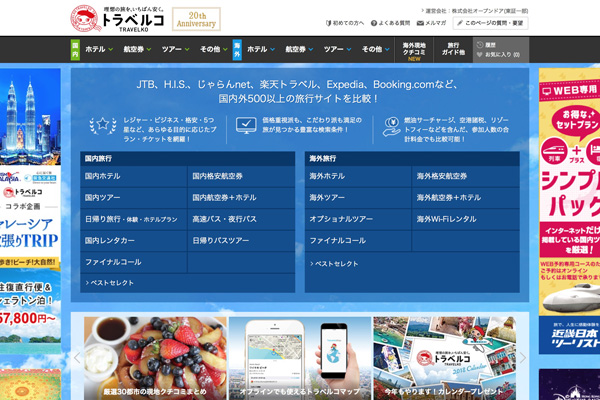Open 国内航空券+ホテル search
This screenshot has width=600, height=400.
241,198
